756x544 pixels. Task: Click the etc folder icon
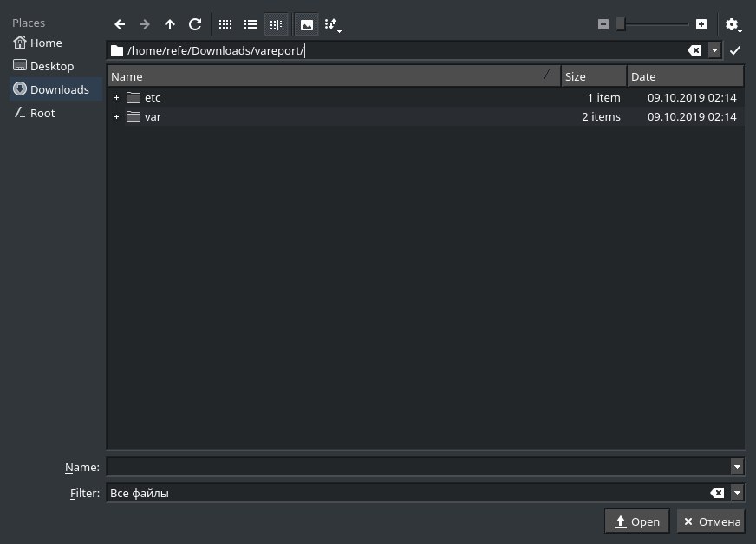pyautogui.click(x=133, y=97)
